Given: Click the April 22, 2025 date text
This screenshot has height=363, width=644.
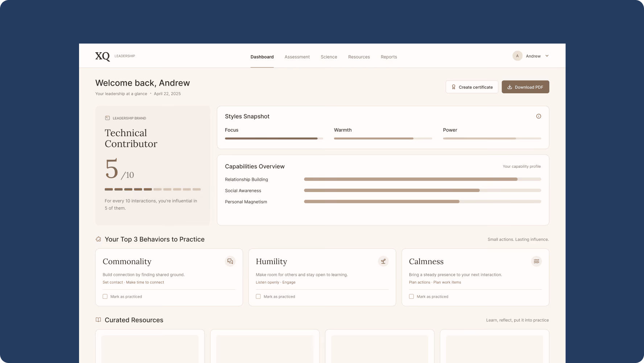Looking at the screenshot, I should [167, 94].
